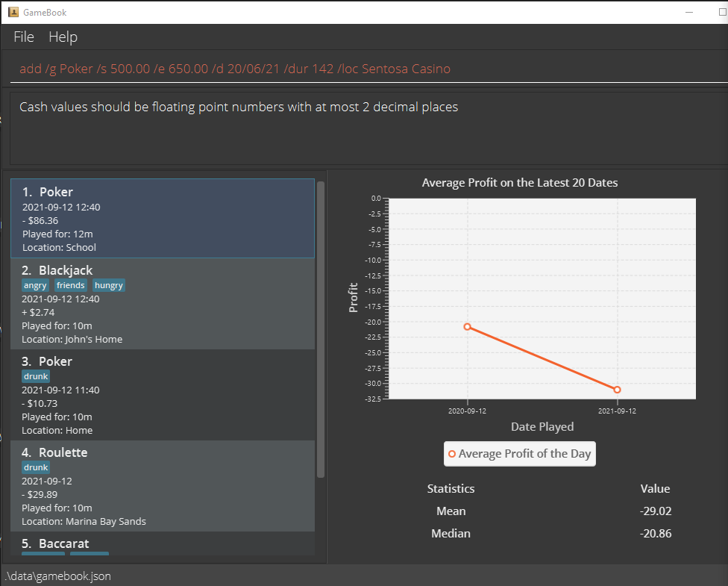
Task: Click the hungry tag on Blackjack
Action: 109,285
